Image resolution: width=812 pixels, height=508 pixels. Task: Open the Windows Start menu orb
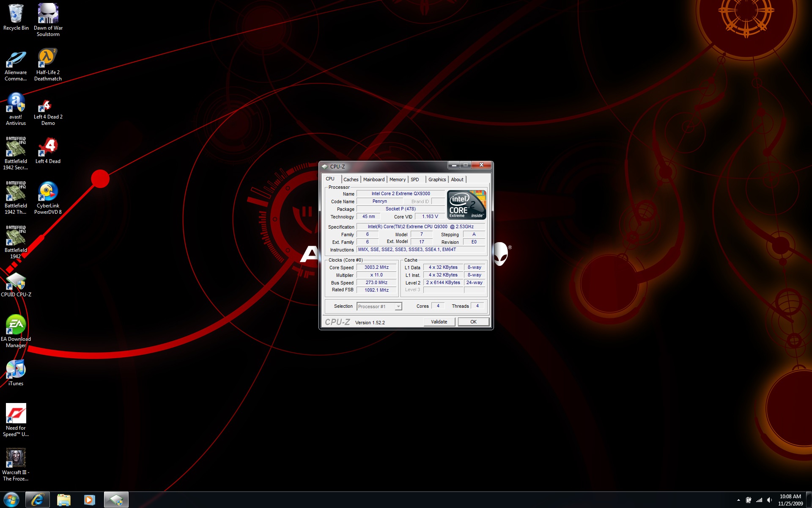tap(11, 500)
